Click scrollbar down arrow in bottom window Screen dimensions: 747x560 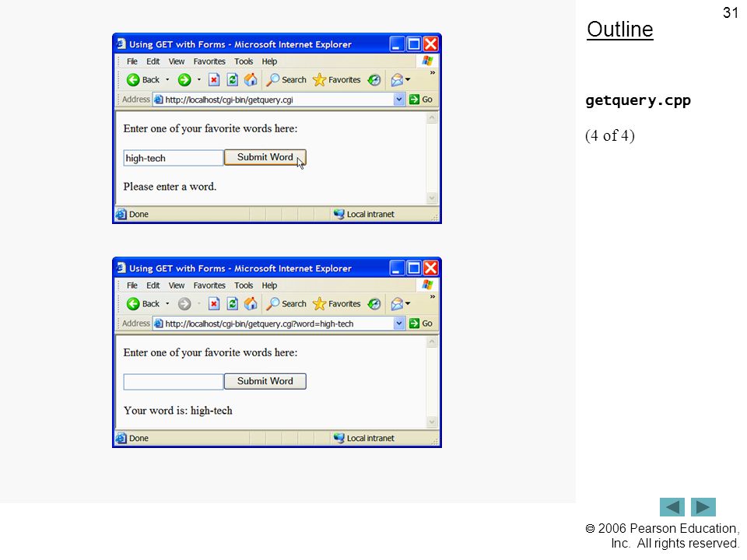click(432, 422)
